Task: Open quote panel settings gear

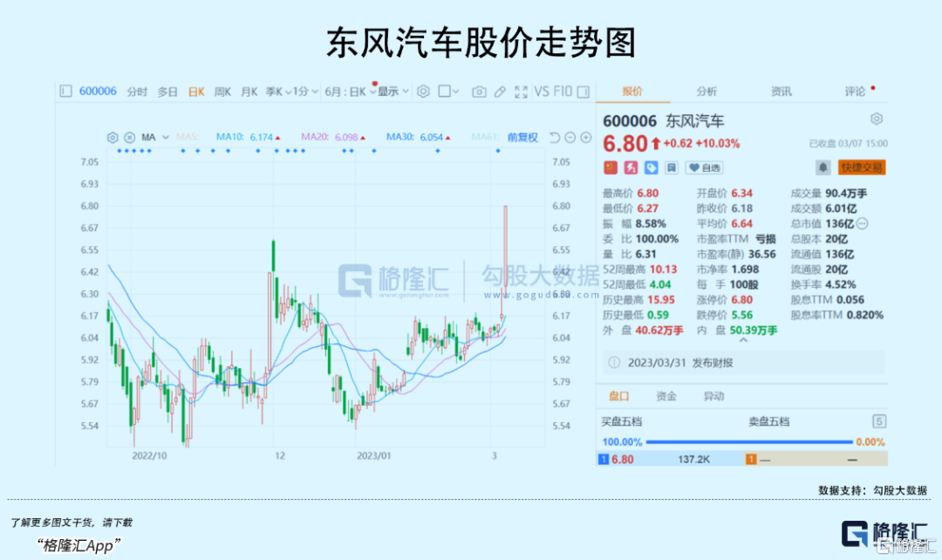Action: pos(877,119)
